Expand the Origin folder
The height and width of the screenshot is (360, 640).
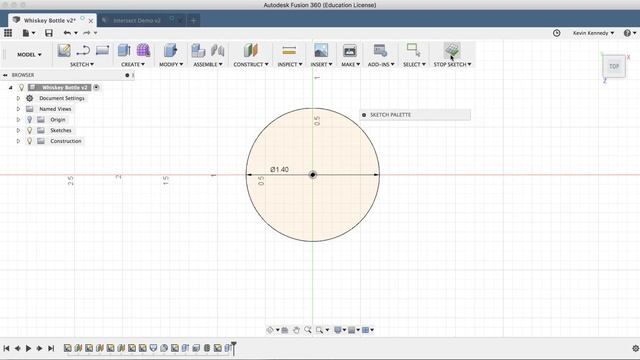18,120
